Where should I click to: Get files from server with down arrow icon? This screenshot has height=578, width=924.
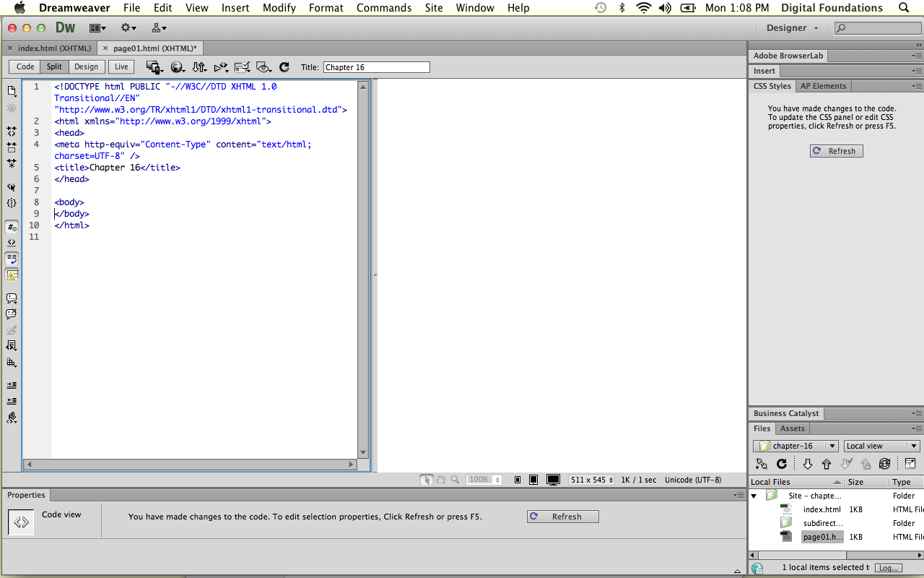808,463
